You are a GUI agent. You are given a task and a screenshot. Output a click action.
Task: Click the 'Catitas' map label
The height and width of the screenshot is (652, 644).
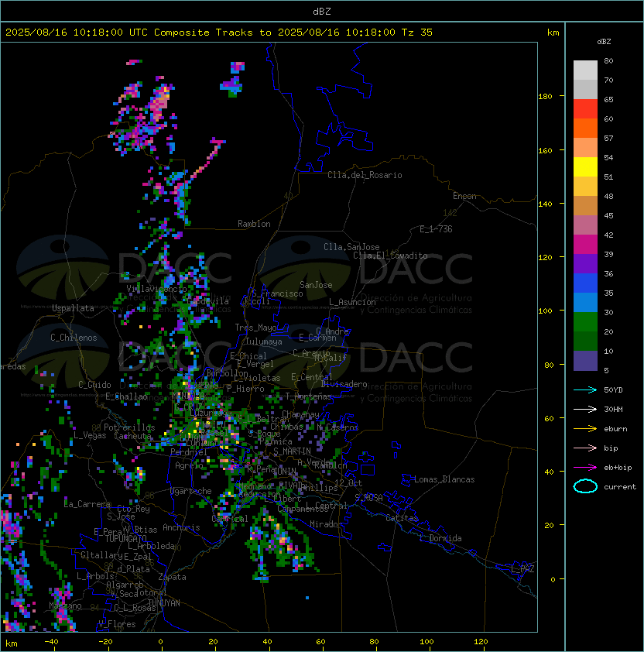[402, 518]
